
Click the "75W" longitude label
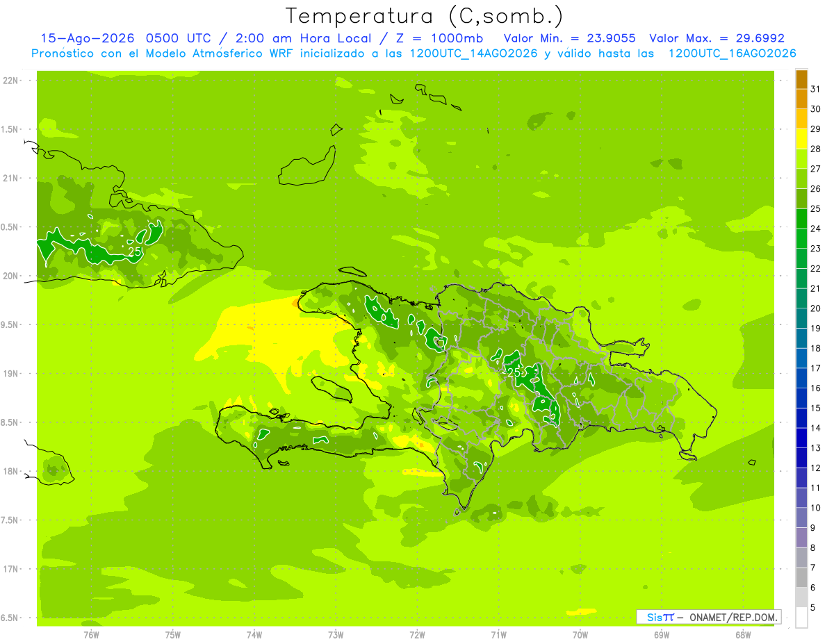[x=173, y=634]
